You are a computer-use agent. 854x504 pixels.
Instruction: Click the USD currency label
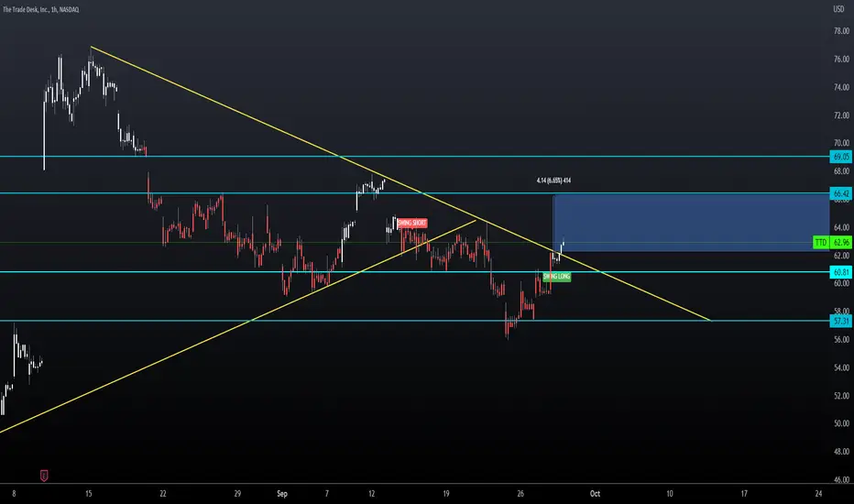pos(838,9)
